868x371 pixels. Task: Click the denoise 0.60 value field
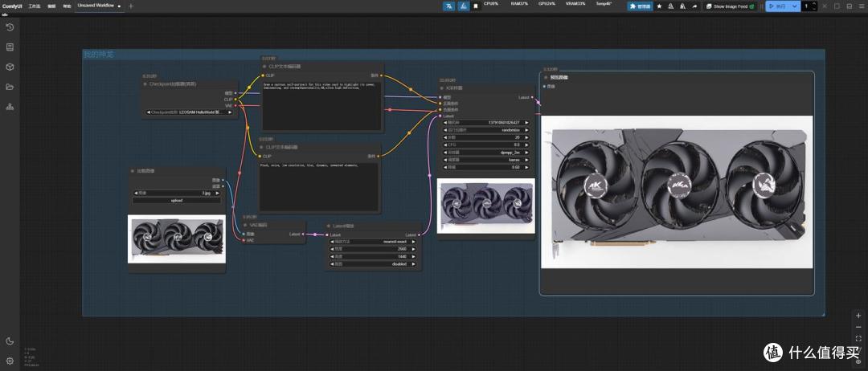pos(486,167)
